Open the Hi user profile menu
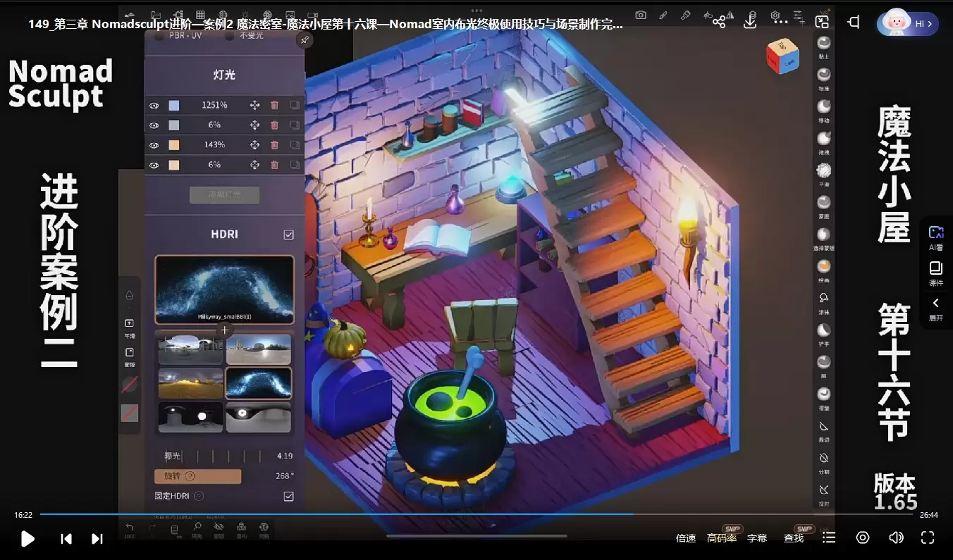The image size is (953, 560). click(x=907, y=23)
